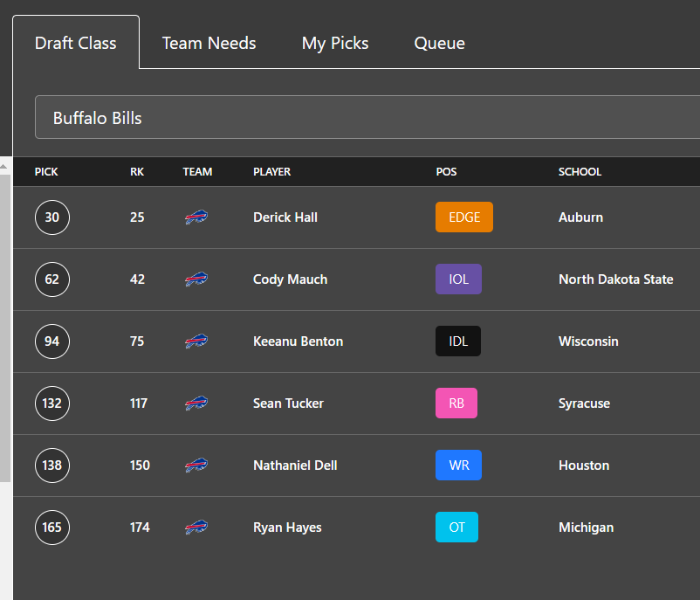Click the Bills logo in Keeanu Benton row
700x600 pixels.
coord(196,341)
